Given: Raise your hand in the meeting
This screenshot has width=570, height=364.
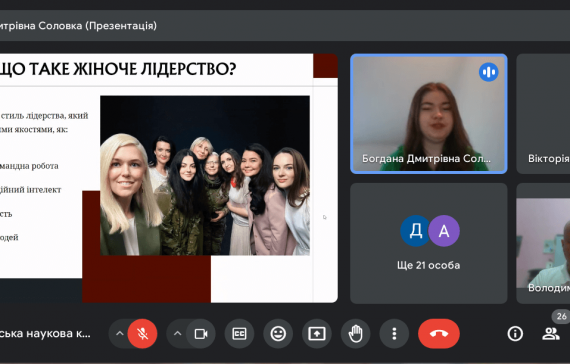Looking at the screenshot, I should pyautogui.click(x=356, y=333).
